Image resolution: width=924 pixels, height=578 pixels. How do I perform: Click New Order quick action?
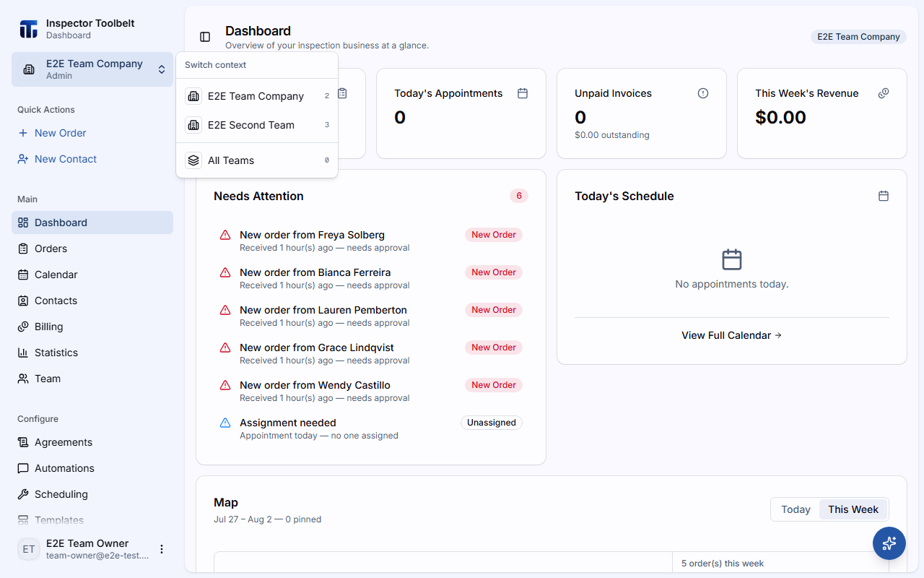92,133
